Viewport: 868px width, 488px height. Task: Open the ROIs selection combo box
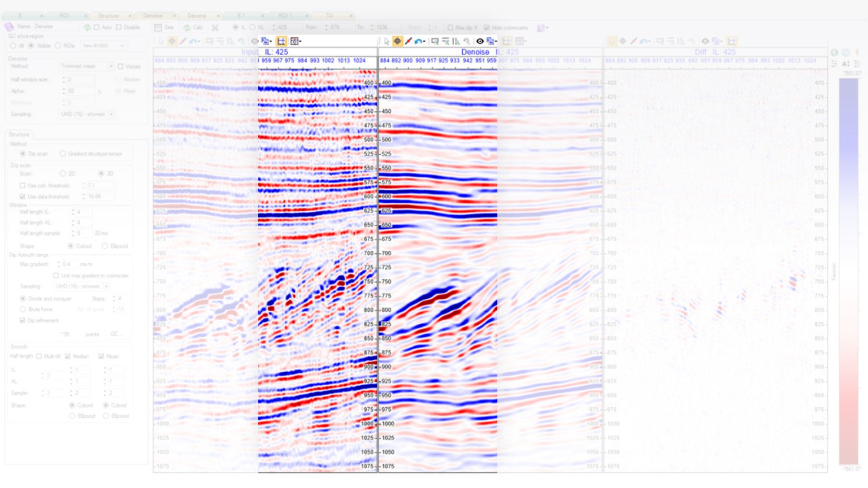tap(104, 46)
